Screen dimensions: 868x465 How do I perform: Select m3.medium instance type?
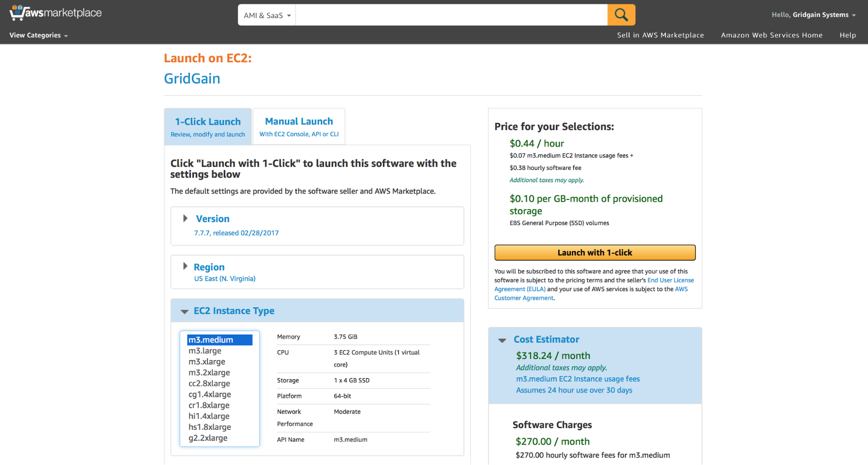click(x=220, y=340)
